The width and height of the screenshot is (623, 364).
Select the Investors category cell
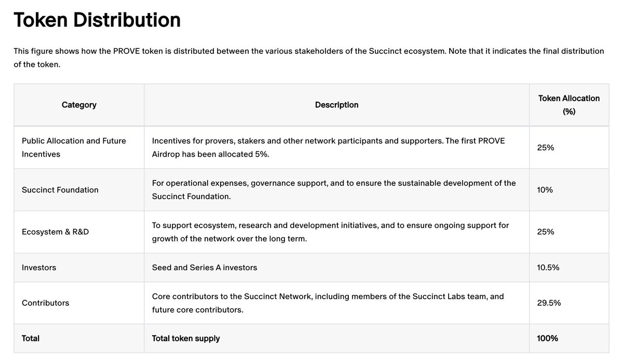pyautogui.click(x=79, y=268)
